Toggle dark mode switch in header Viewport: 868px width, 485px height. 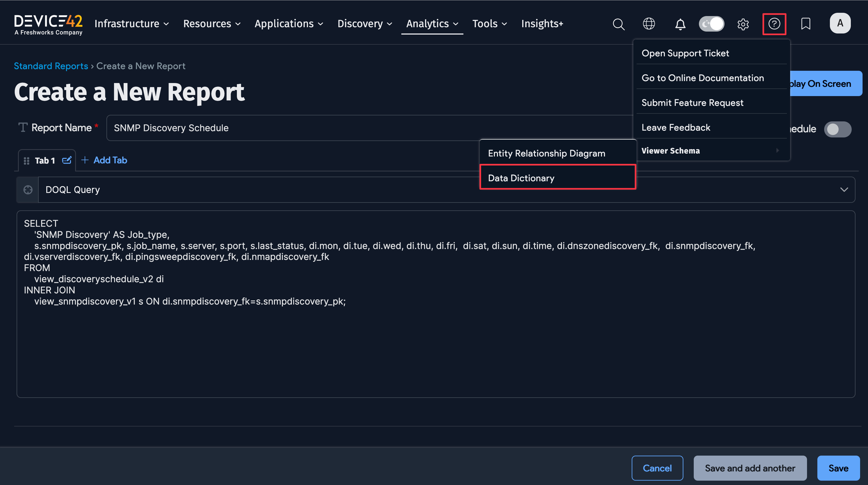point(711,24)
